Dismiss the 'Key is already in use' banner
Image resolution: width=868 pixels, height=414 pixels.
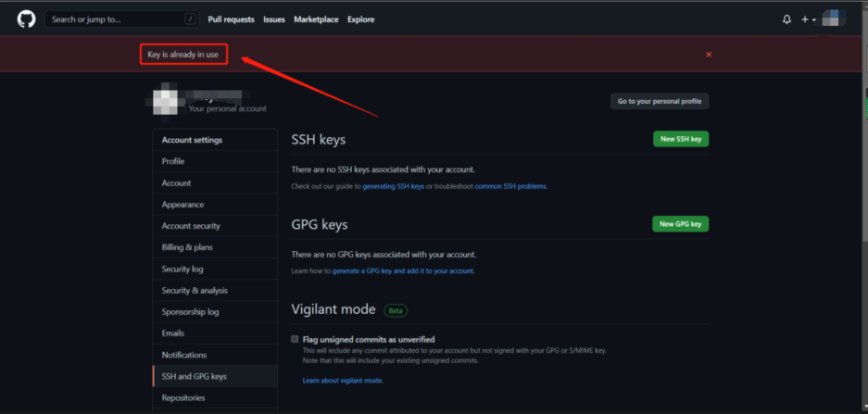point(709,55)
